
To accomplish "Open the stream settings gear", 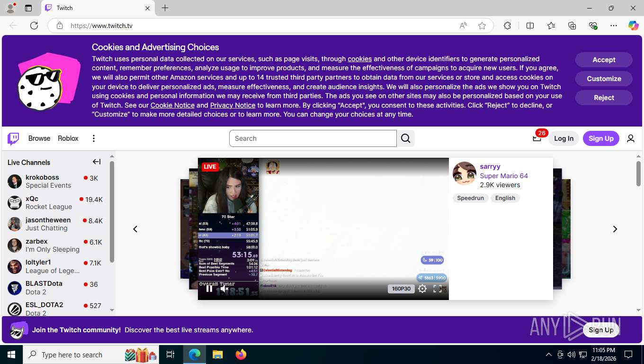I will click(422, 289).
